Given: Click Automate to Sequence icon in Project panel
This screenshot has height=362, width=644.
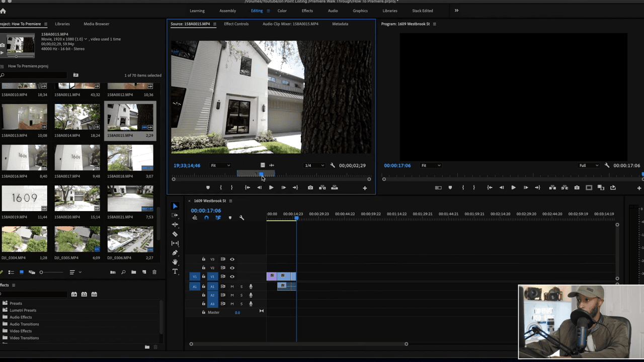Looking at the screenshot, I should click(x=113, y=272).
